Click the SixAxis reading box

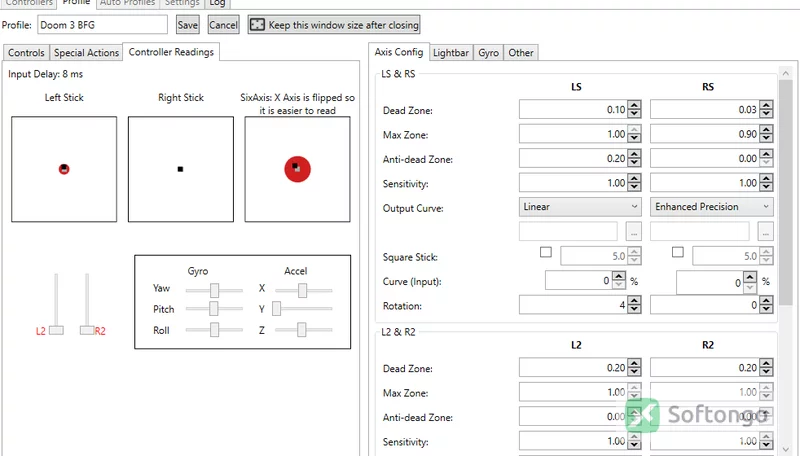pyautogui.click(x=297, y=169)
